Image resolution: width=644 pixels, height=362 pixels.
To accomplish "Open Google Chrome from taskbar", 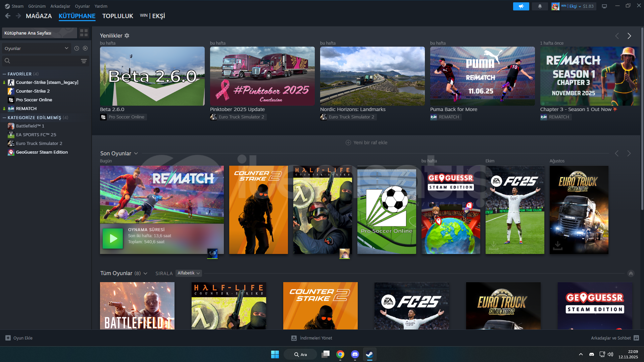I will (x=340, y=354).
